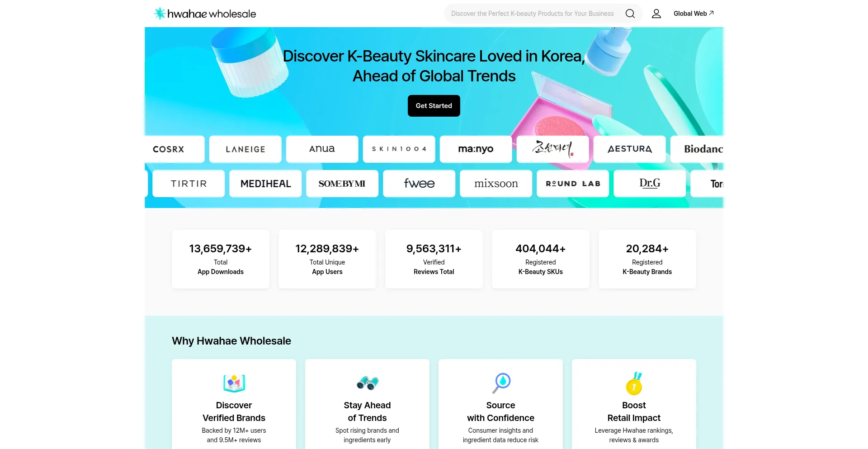Image resolution: width=868 pixels, height=449 pixels.
Task: Select the Registered K-Beauty Brands stat card
Action: (647, 259)
